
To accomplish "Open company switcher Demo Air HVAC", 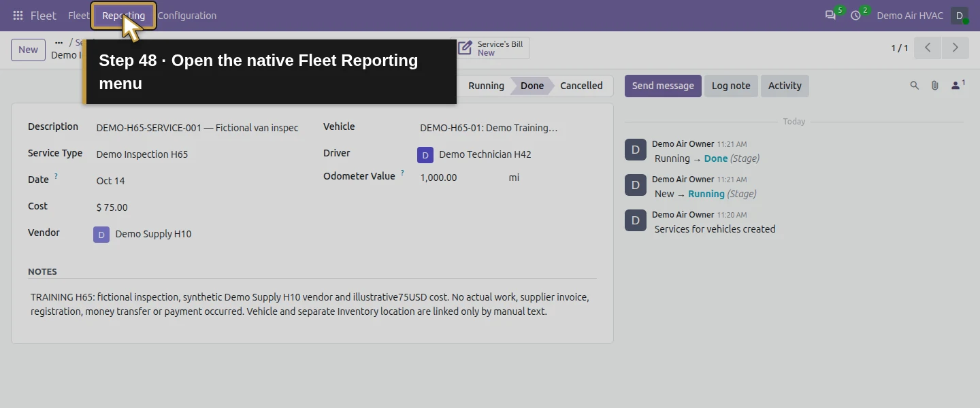I will click(x=910, y=16).
